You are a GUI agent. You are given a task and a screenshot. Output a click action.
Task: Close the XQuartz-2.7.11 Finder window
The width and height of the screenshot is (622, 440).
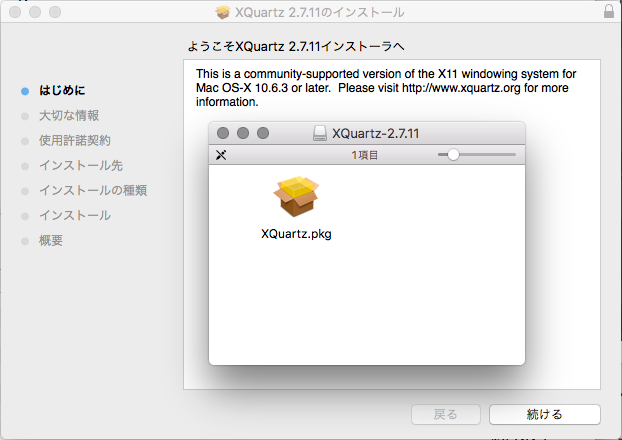223,133
